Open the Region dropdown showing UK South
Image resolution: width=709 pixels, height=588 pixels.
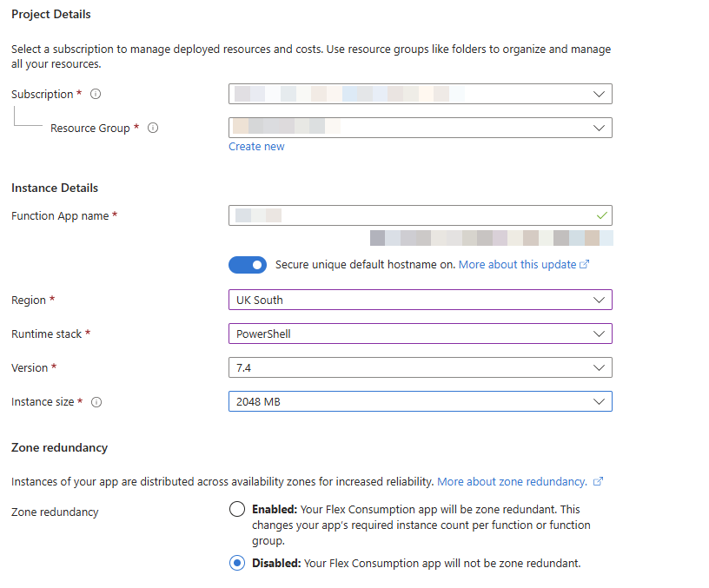pyautogui.click(x=420, y=300)
